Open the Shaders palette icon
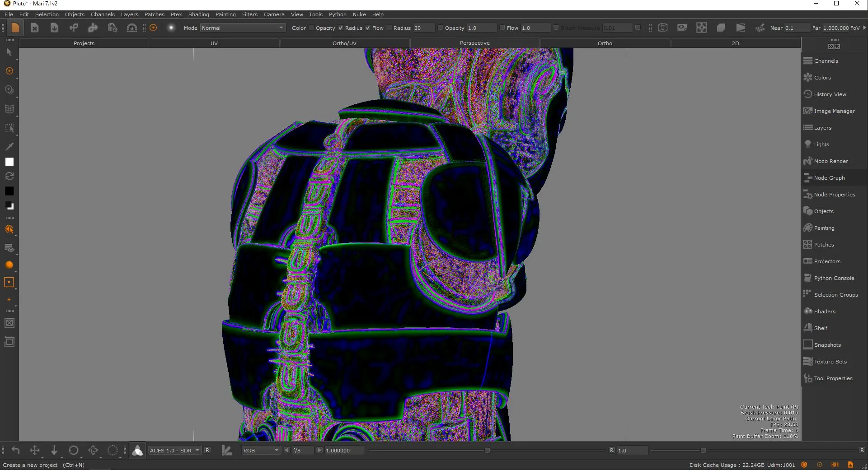 point(808,311)
